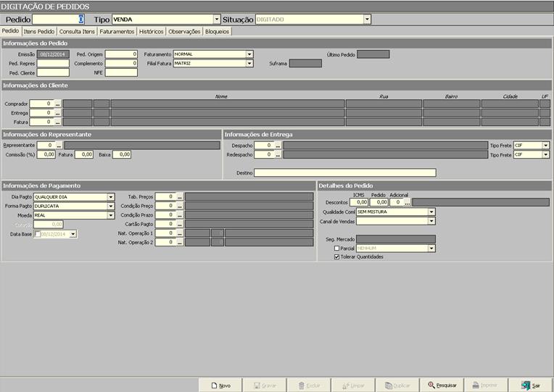Click the Novo button to create a new order

pyautogui.click(x=220, y=385)
